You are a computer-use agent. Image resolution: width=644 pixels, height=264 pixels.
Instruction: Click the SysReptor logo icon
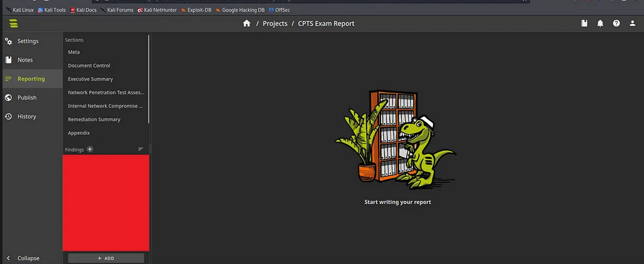[x=14, y=23]
